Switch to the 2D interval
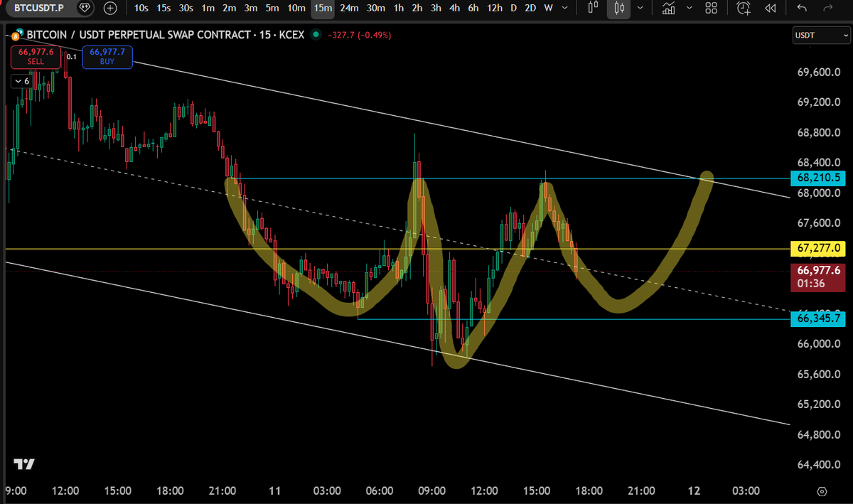 (530, 8)
